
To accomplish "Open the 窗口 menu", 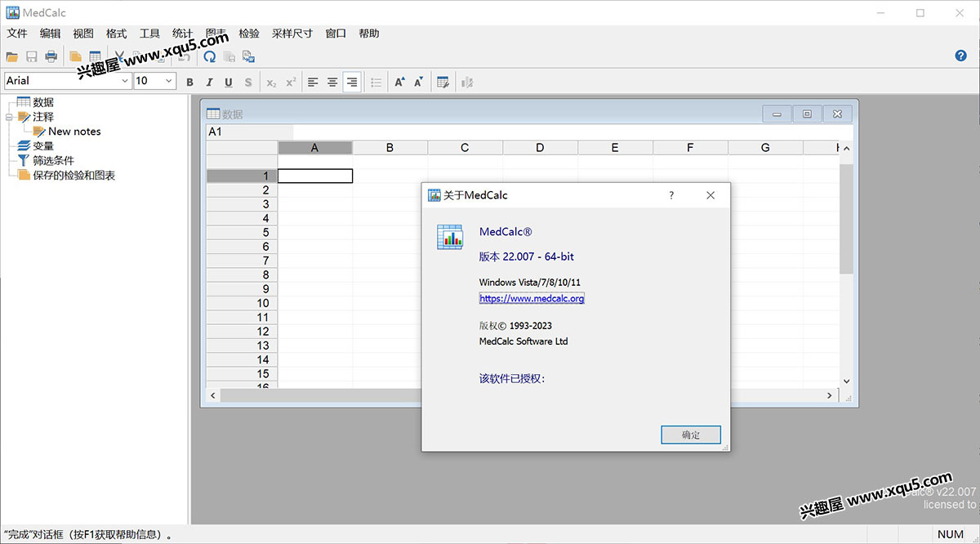I will [336, 33].
